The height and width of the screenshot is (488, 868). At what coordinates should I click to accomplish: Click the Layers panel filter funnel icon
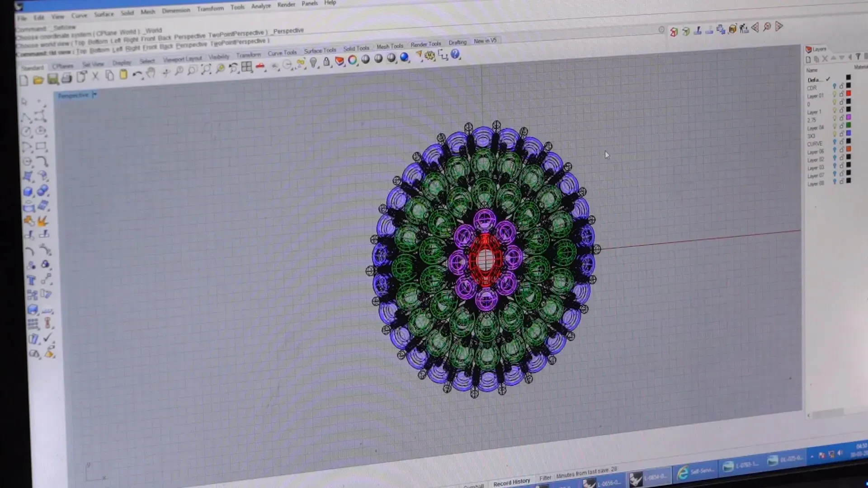point(858,57)
